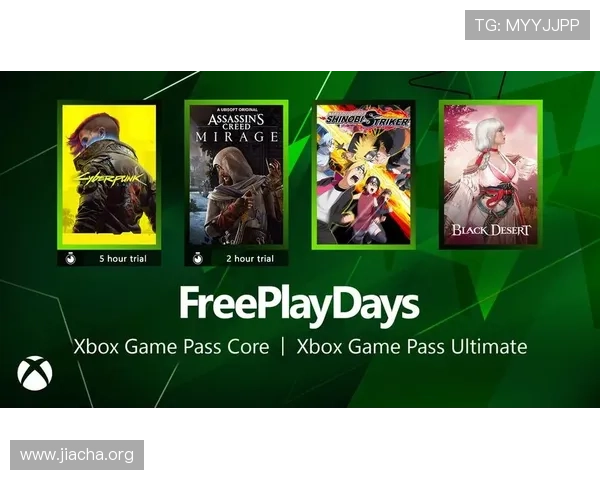
Task: Click the divider between Core and Ultimate
Action: coord(283,346)
